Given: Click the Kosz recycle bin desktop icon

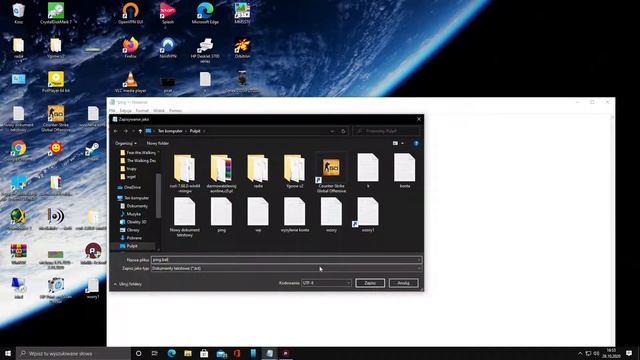Looking at the screenshot, I should click(x=18, y=13).
